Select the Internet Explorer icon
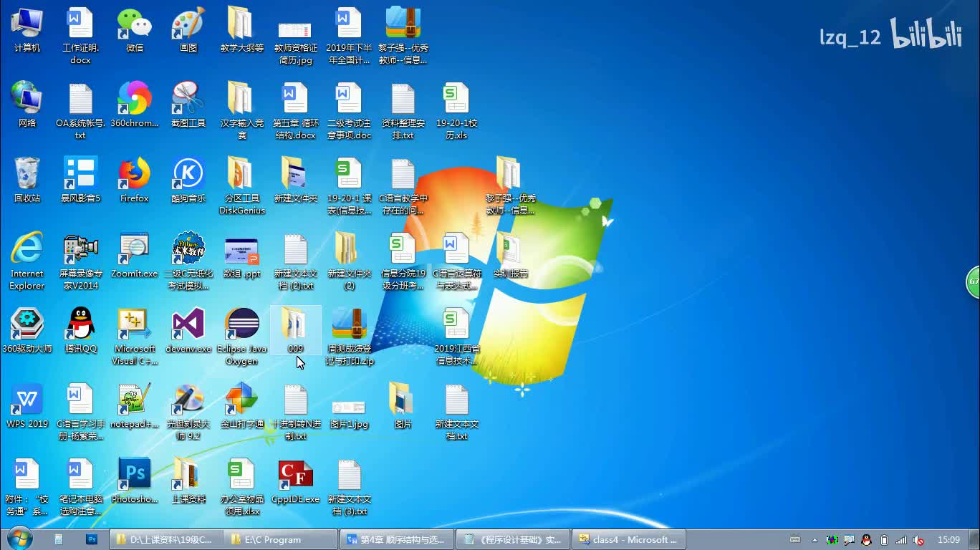This screenshot has height=550, width=980. coord(27,249)
